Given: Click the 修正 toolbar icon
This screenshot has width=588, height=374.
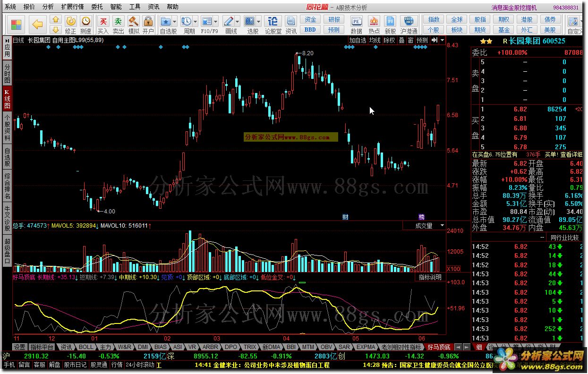Looking at the screenshot, I should point(70,25).
